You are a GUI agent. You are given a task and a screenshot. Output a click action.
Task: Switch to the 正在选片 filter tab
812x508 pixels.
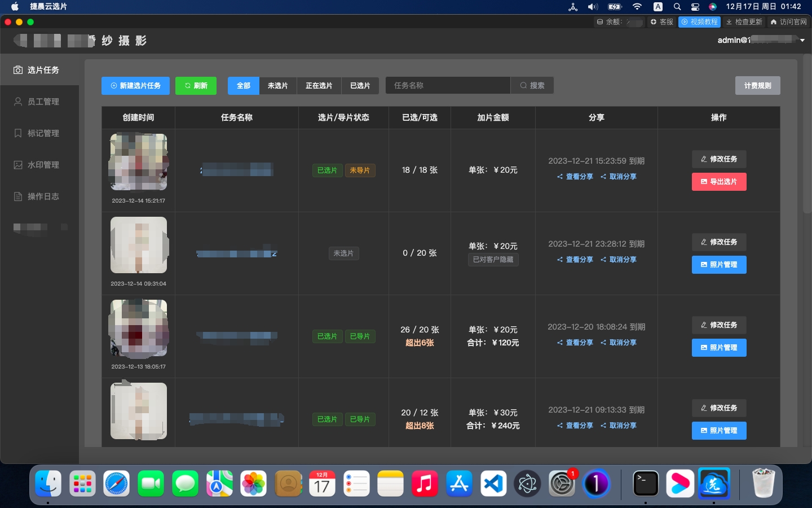(x=319, y=86)
